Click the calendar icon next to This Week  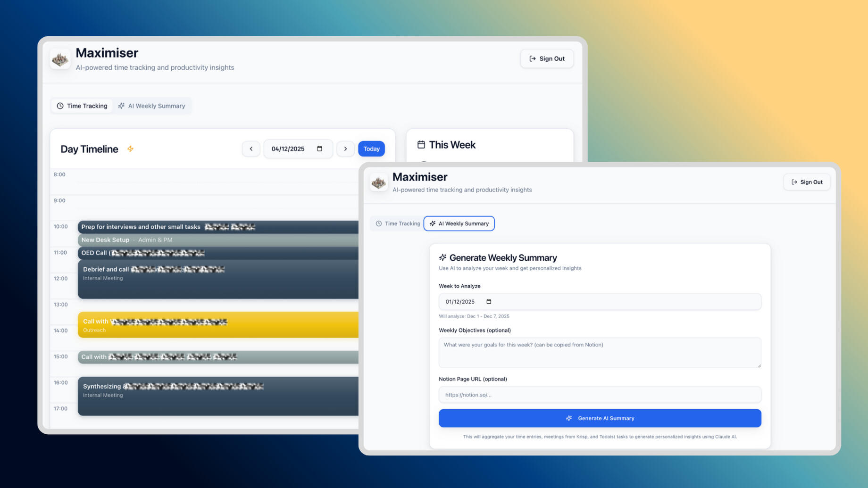click(421, 145)
